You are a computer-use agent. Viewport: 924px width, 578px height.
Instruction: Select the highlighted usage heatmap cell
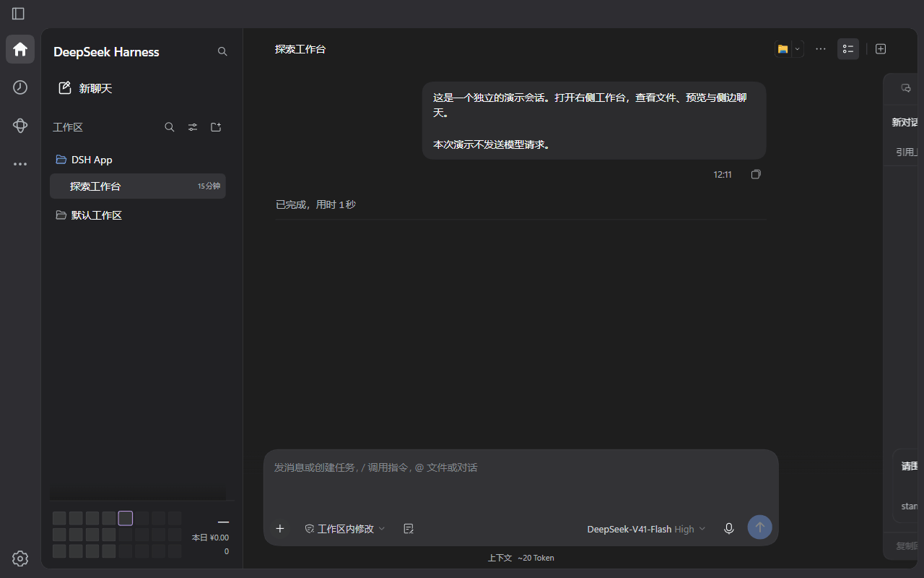point(126,518)
